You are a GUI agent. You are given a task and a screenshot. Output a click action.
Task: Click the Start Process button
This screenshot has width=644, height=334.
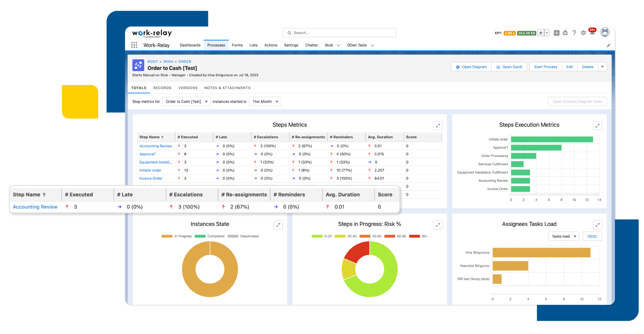pos(545,67)
